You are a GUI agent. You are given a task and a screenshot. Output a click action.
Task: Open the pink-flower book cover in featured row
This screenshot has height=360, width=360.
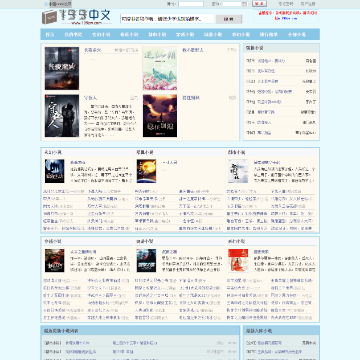pyautogui.click(x=160, y=68)
